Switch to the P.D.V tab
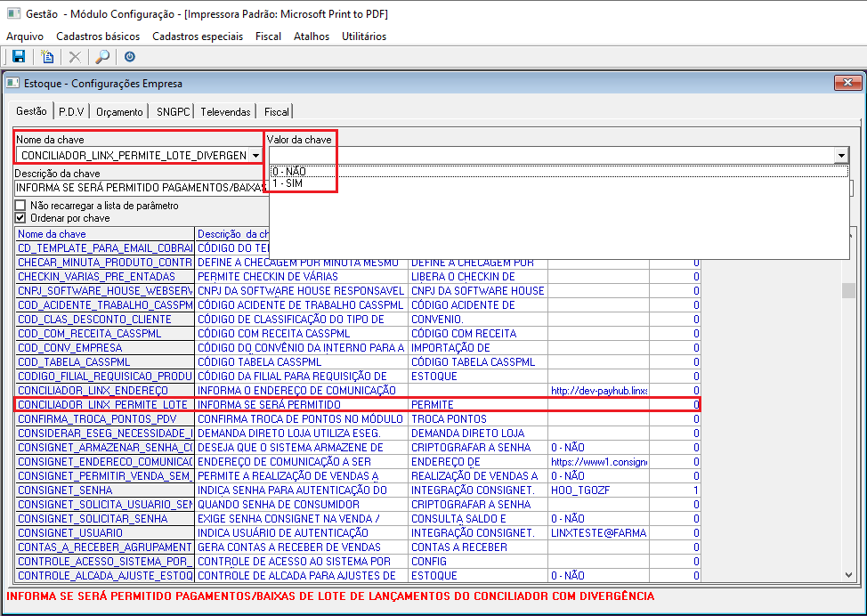 coord(71,112)
